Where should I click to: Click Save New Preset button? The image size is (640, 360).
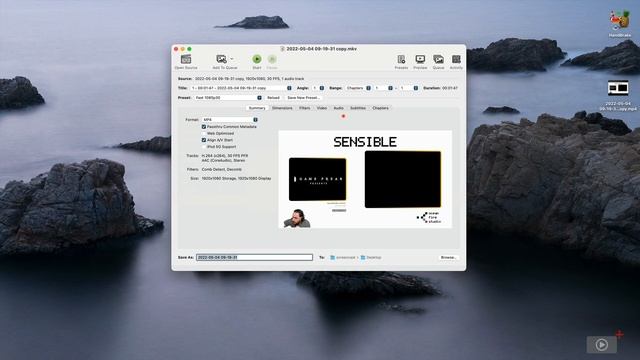click(x=303, y=98)
